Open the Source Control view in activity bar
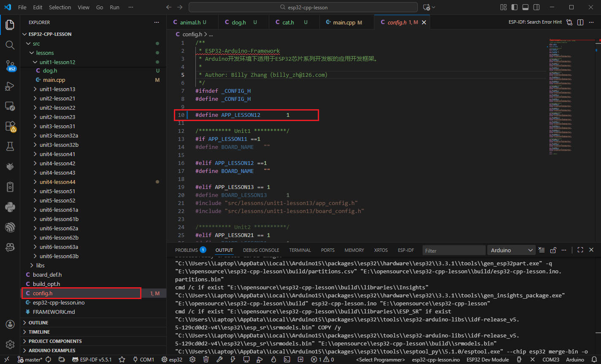 click(10, 65)
